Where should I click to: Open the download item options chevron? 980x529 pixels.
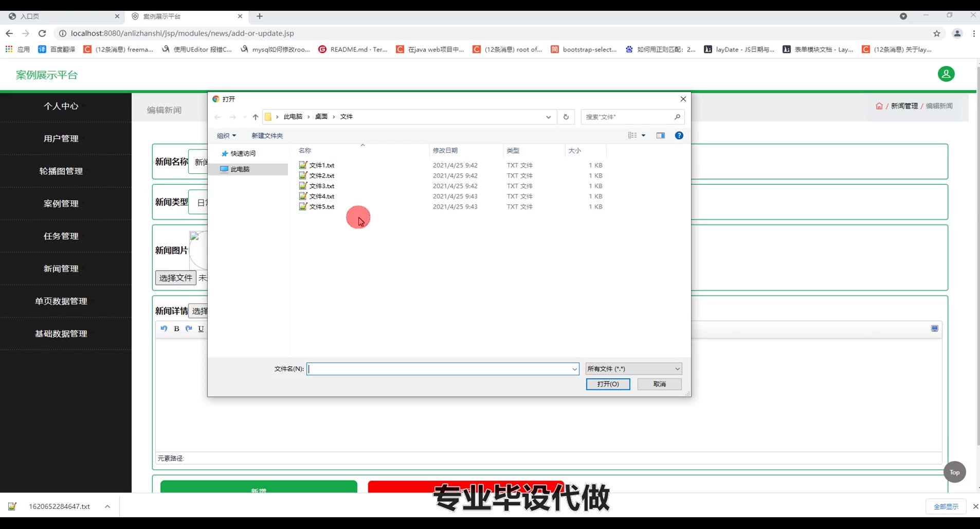[x=107, y=506]
